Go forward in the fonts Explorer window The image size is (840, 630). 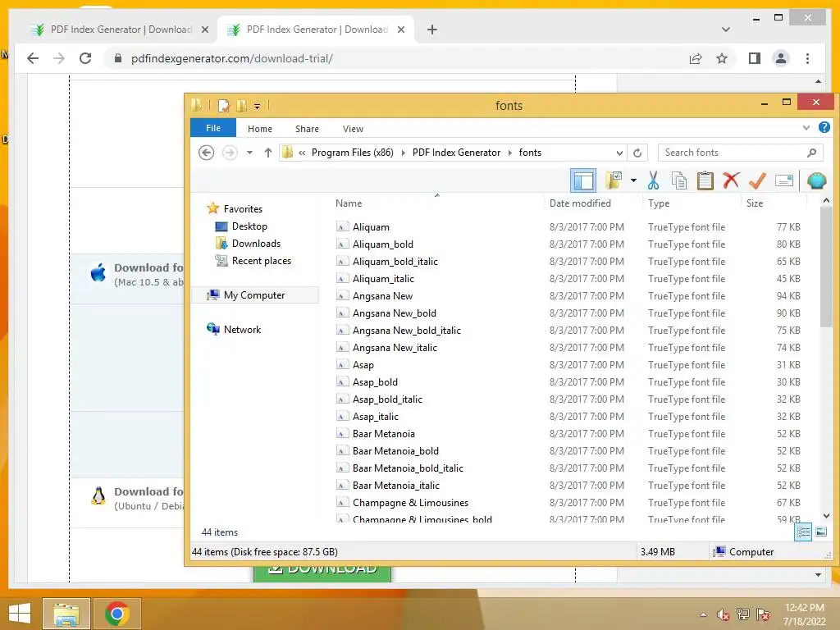click(230, 153)
